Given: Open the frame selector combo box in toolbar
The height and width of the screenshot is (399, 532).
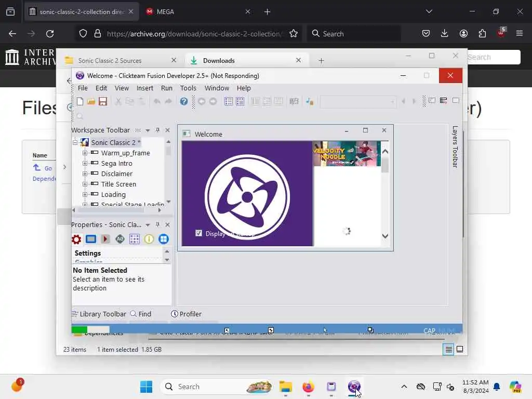Looking at the screenshot, I should point(358,101).
